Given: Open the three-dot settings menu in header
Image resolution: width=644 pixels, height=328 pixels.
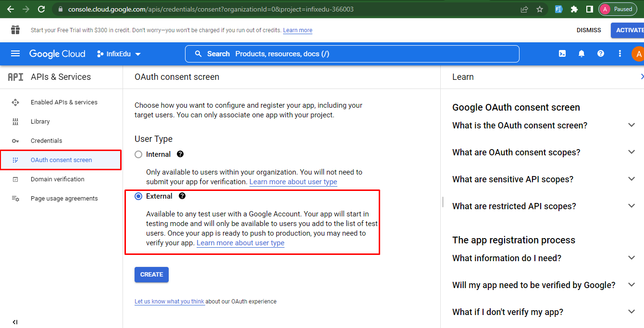Looking at the screenshot, I should (x=620, y=54).
